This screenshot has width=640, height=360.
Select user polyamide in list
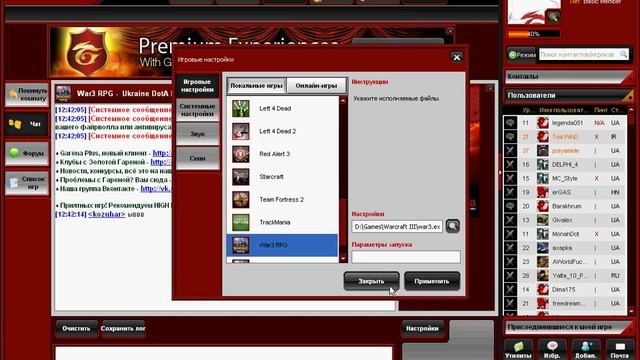point(565,151)
